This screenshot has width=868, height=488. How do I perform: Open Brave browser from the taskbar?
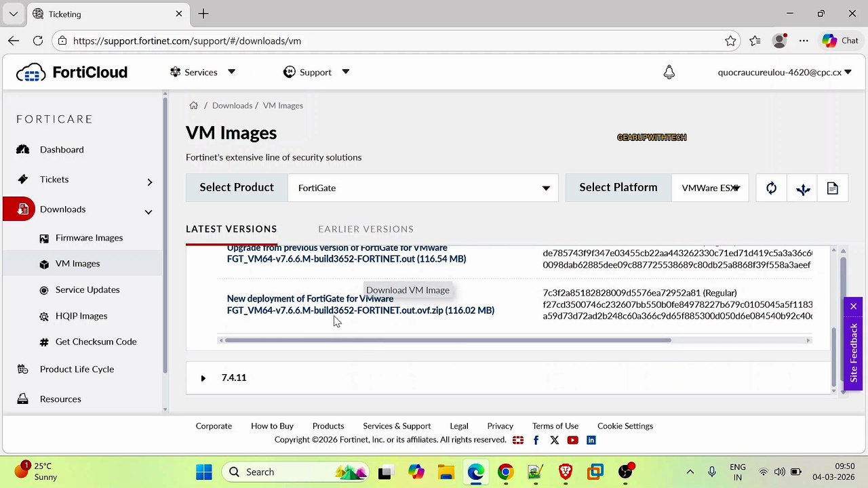[x=565, y=472]
